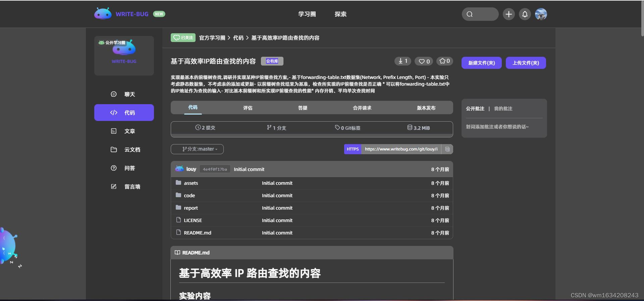
Task: Switch to 公开批注 annotations
Action: pos(475,109)
